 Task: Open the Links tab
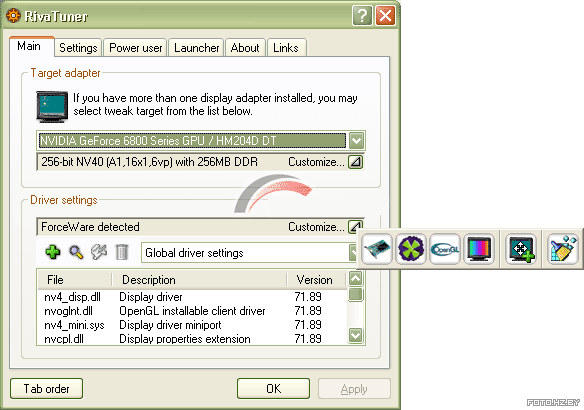click(286, 48)
